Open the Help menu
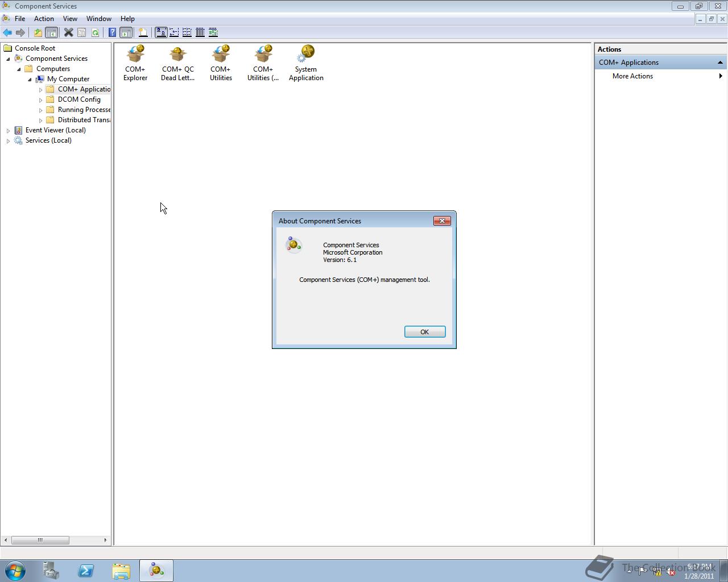728x582 pixels. pyautogui.click(x=127, y=19)
